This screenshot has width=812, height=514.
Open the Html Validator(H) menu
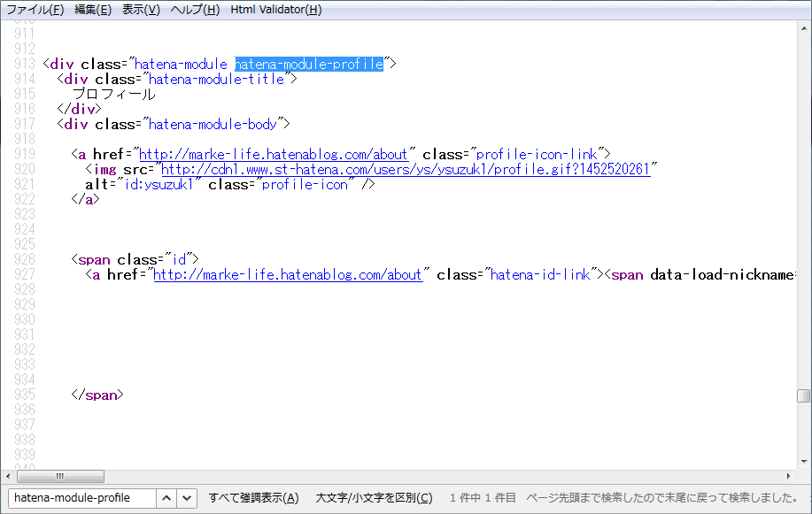(x=276, y=10)
